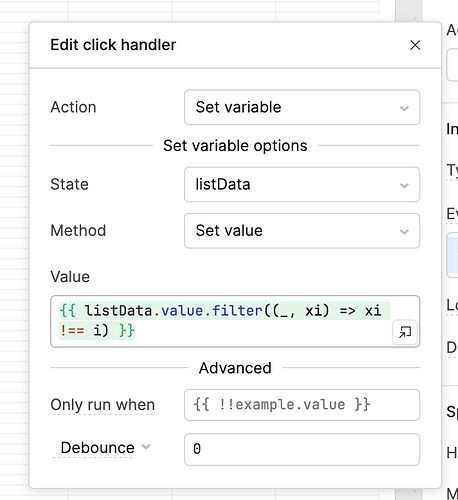Open the pop-out editor icon in Value field
This screenshot has width=458, height=500.
coord(405,332)
